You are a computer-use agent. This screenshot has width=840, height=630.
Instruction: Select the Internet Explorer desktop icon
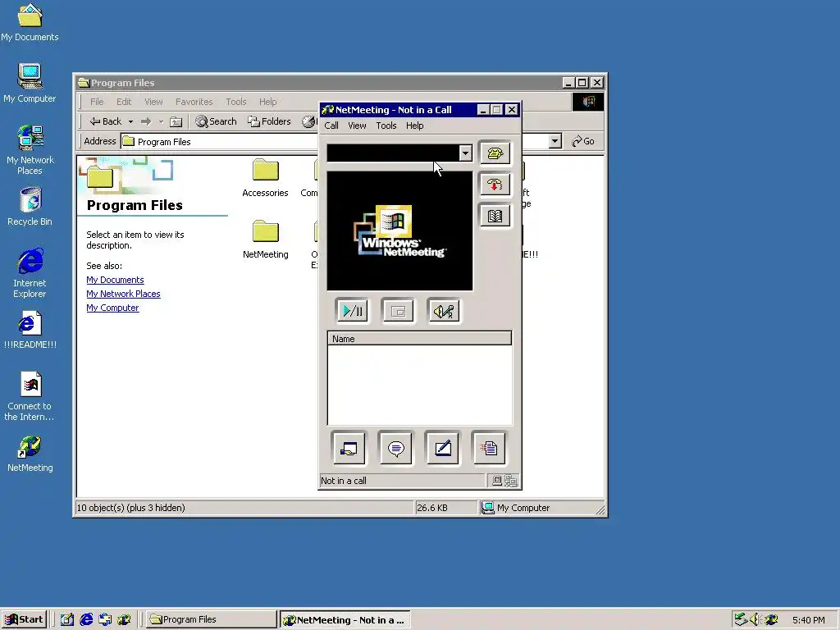(x=30, y=272)
